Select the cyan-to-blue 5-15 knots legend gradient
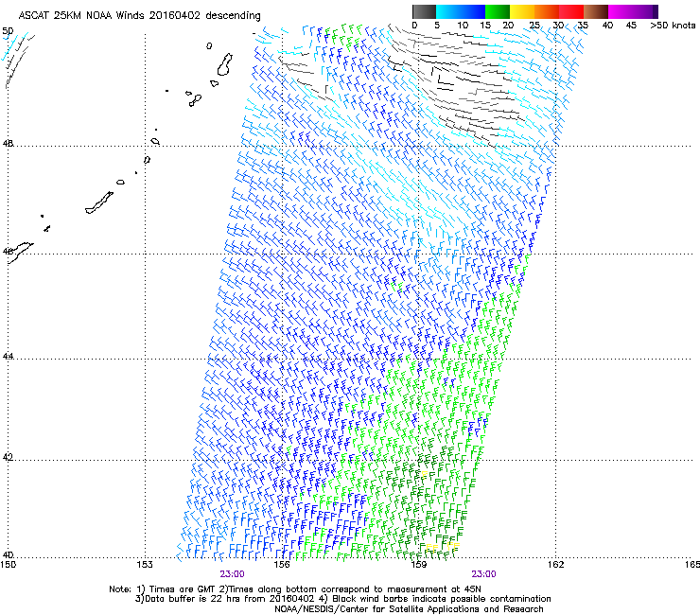700x615 pixels. coord(461,11)
